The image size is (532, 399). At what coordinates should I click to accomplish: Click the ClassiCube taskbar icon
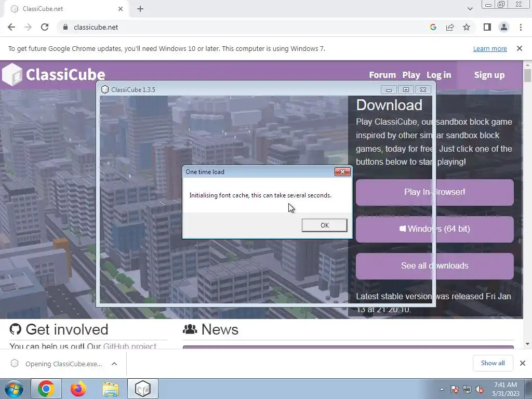143,389
